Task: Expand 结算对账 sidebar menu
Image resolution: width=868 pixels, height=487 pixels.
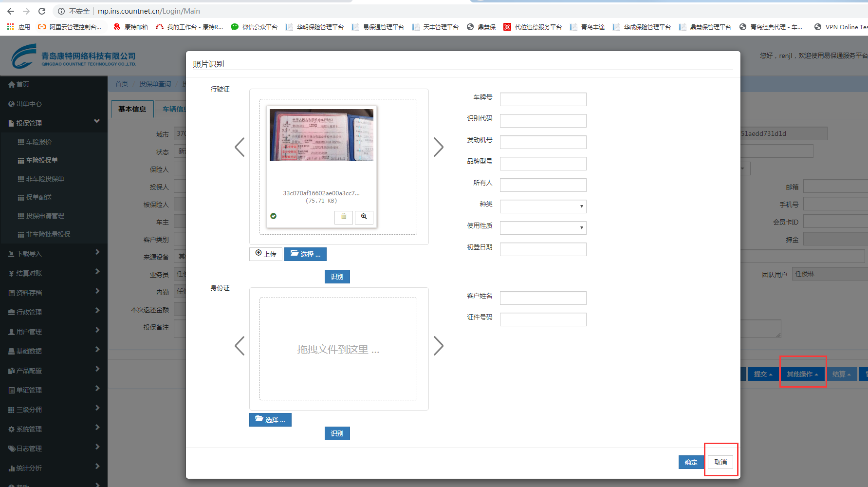Action: (54, 273)
